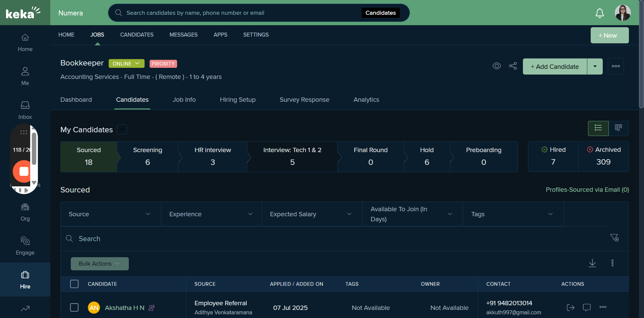Open job more-options ellipsis menu
The width and height of the screenshot is (644, 318).
[x=616, y=66]
